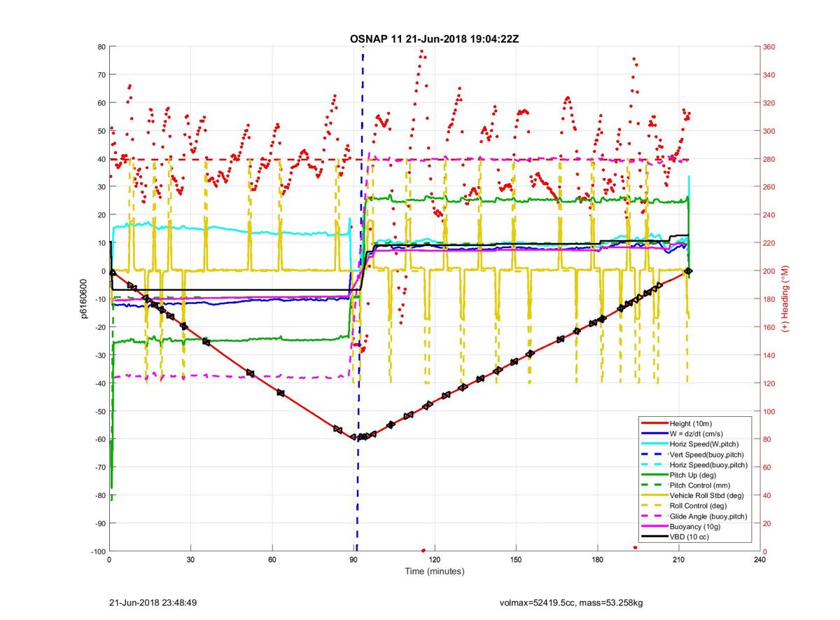Click the -30 tick on the left axis

point(99,355)
